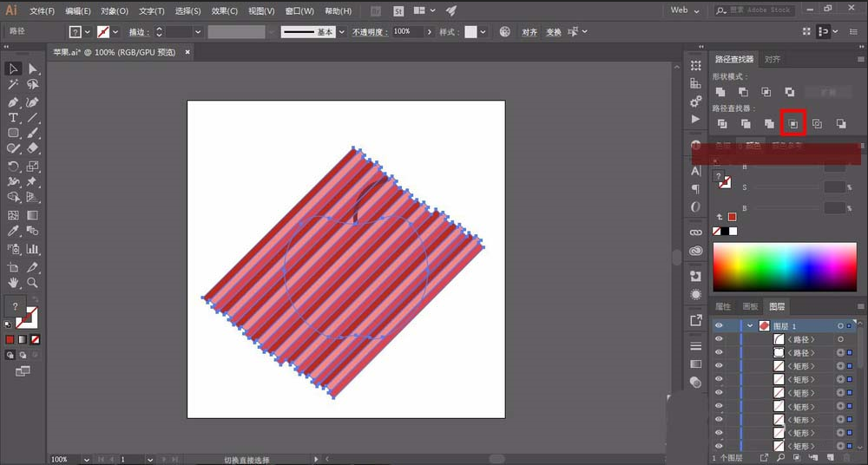Screen dimensions: 868x465
Task: Click the Minus Back pathfinder icon
Action: click(841, 124)
